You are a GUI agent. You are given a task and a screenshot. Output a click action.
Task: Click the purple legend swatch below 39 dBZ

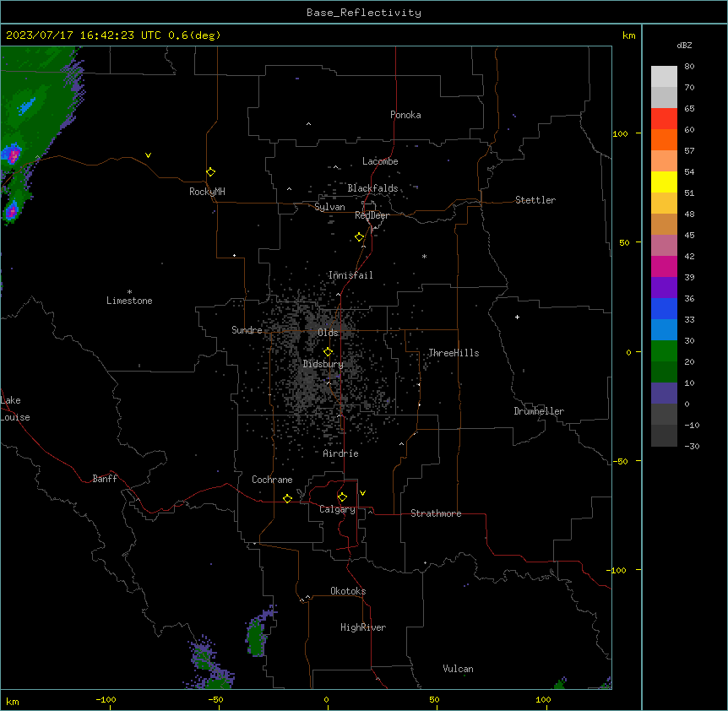tap(664, 288)
